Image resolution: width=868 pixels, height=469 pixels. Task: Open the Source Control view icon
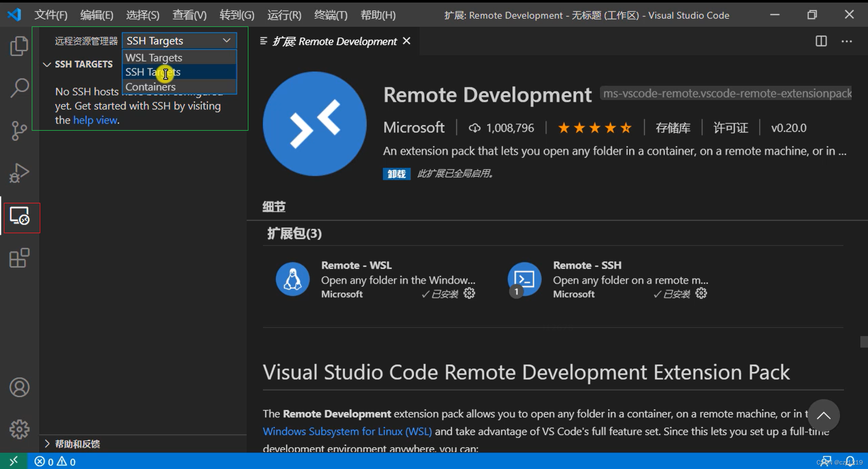19,130
